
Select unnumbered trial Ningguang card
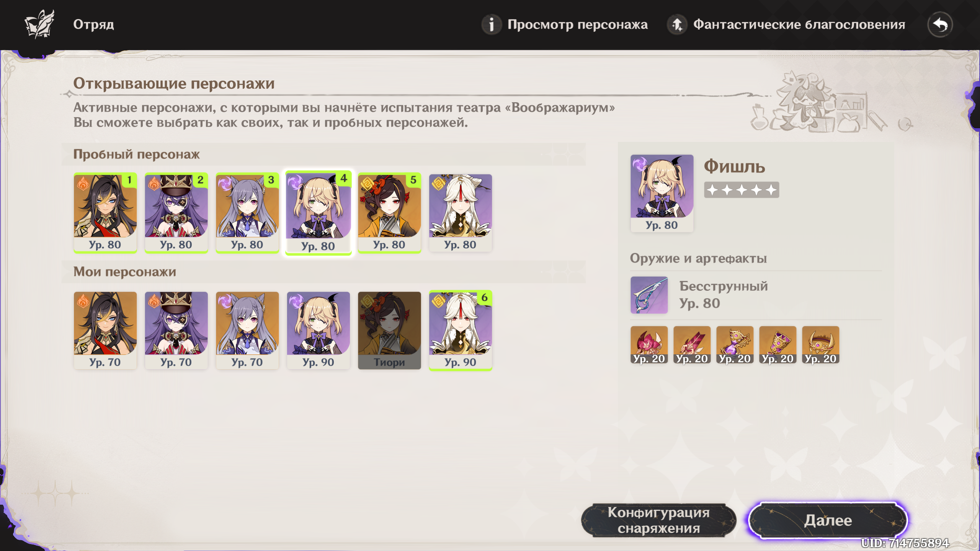tap(461, 213)
